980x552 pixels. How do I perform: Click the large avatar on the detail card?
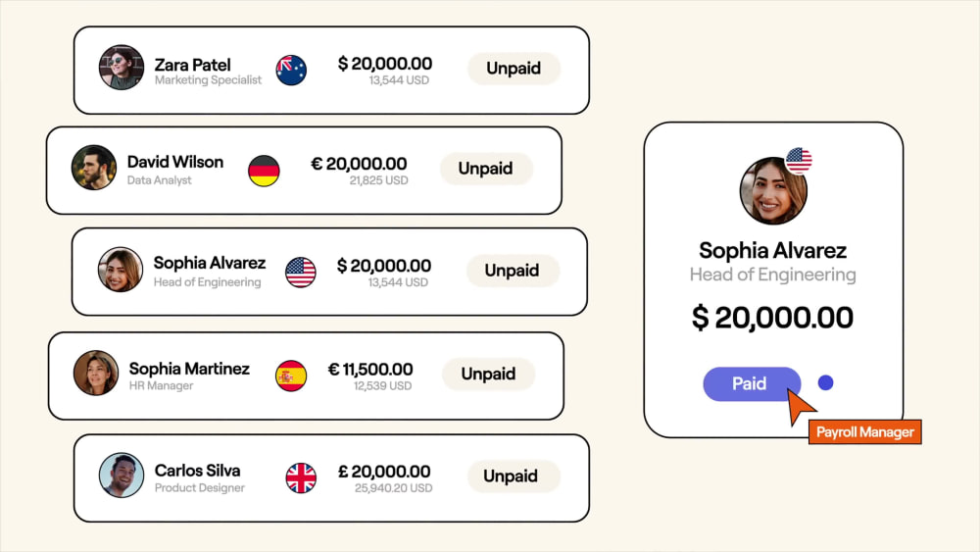click(x=773, y=190)
